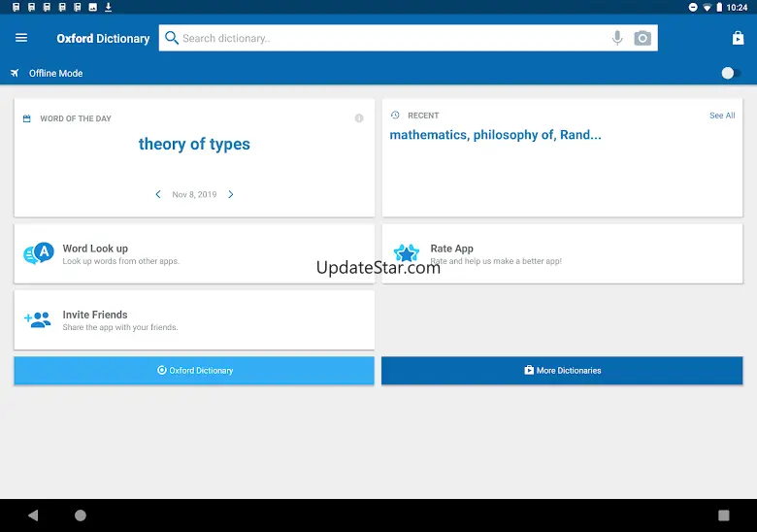Open recent entry 'mathematics, philosophy of, Rand...'
The width and height of the screenshot is (757, 532).
point(495,135)
